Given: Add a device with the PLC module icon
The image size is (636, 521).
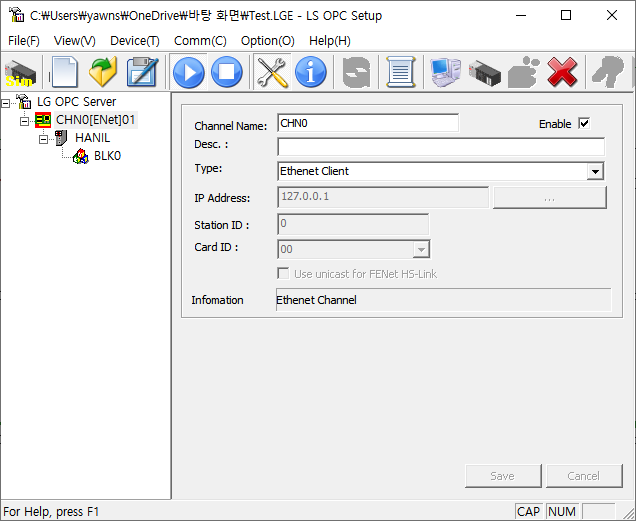Looking at the screenshot, I should tap(484, 73).
